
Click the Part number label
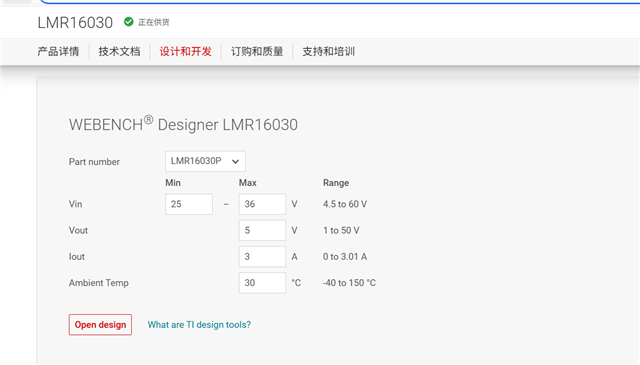pos(94,162)
